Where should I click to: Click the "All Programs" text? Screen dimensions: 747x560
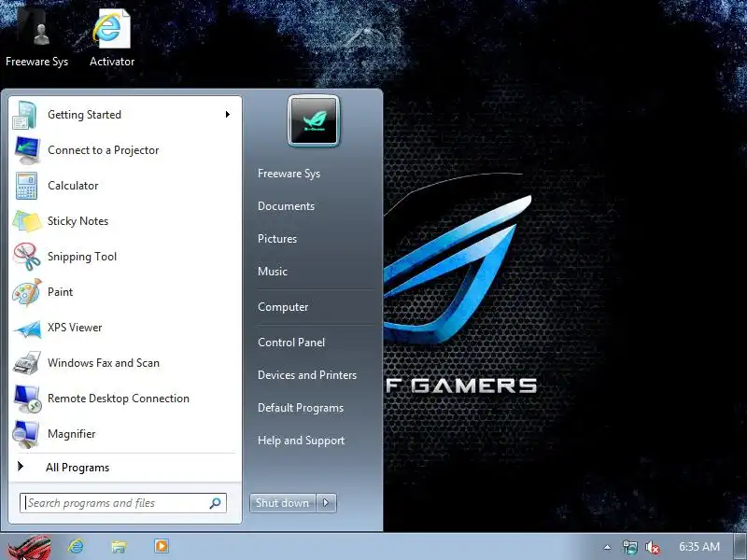[x=78, y=468]
